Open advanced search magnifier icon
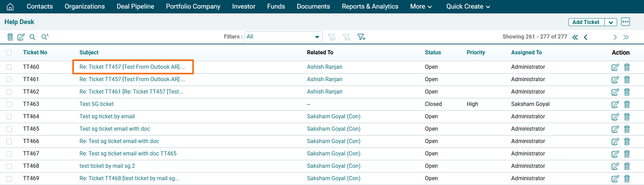The image size is (644, 185). pos(45,37)
